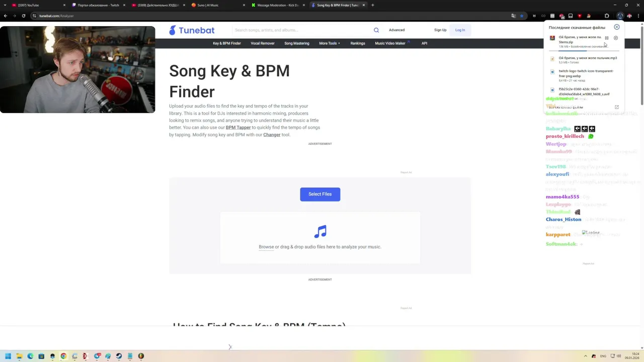
Task: Open the Changer tool link
Action: [272, 135]
